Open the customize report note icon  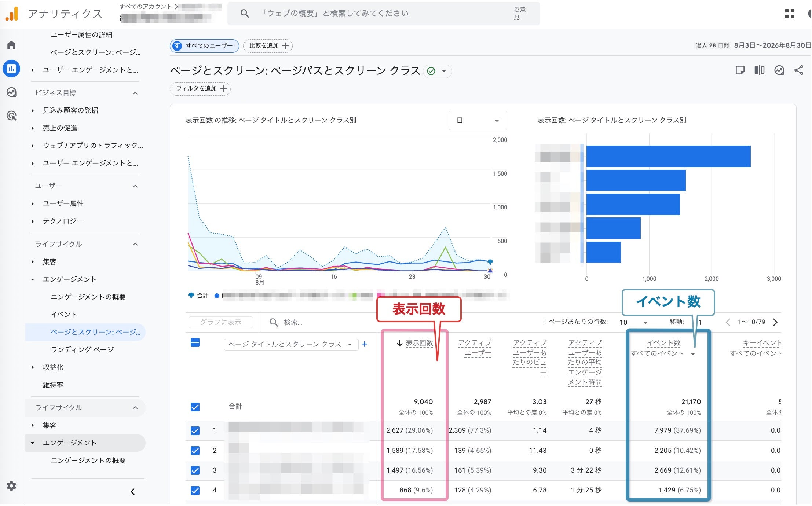click(740, 70)
